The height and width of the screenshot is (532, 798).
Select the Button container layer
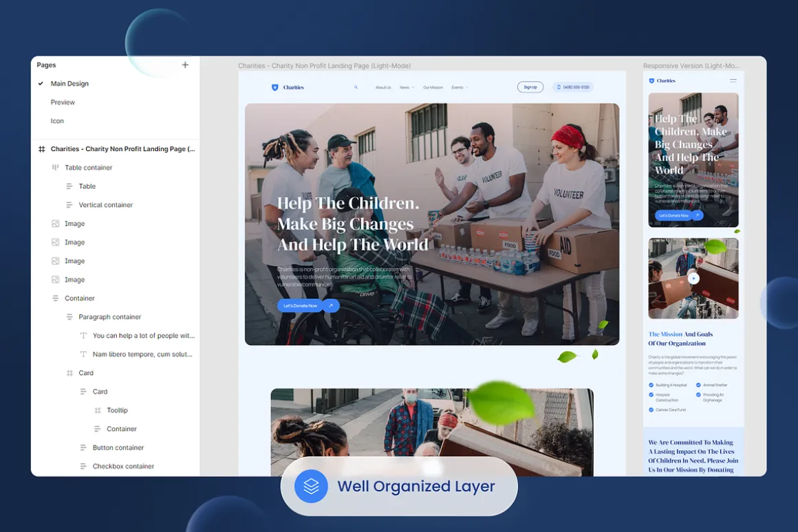point(118,447)
